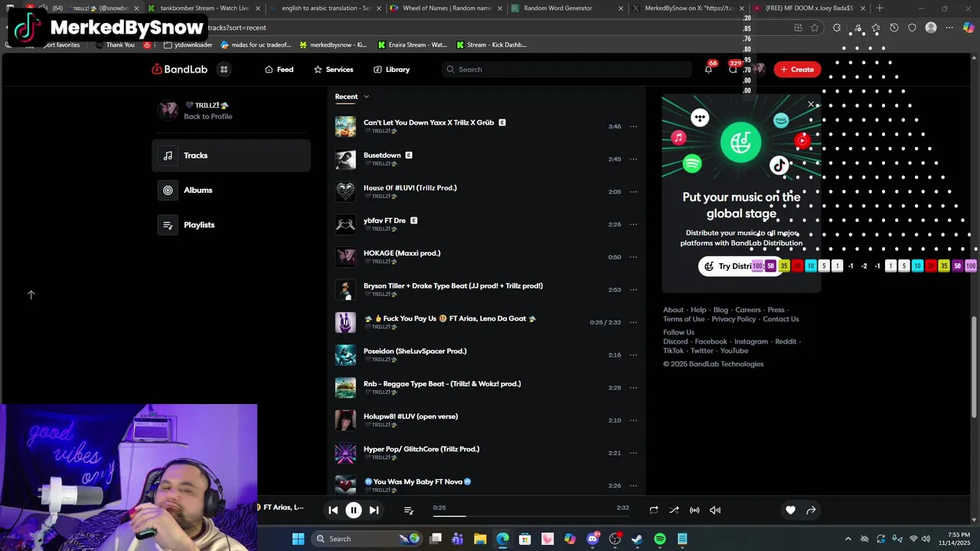Click the Bryson Tiller + Drake Type Beat title
The image size is (980, 551).
click(x=453, y=285)
